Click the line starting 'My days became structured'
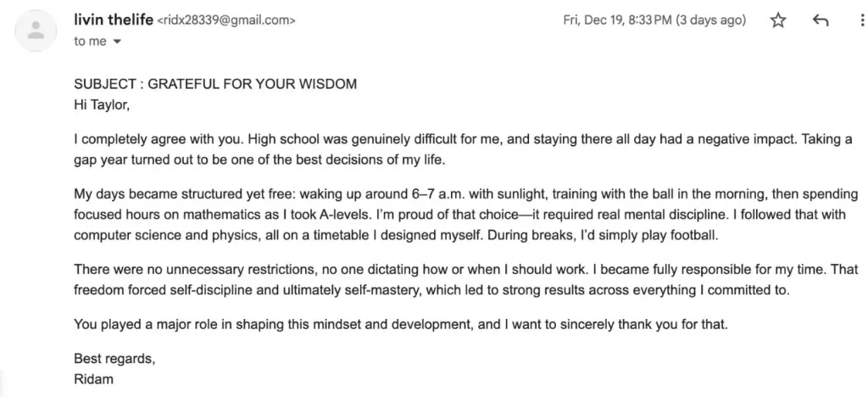This screenshot has width=868, height=397. point(466,194)
